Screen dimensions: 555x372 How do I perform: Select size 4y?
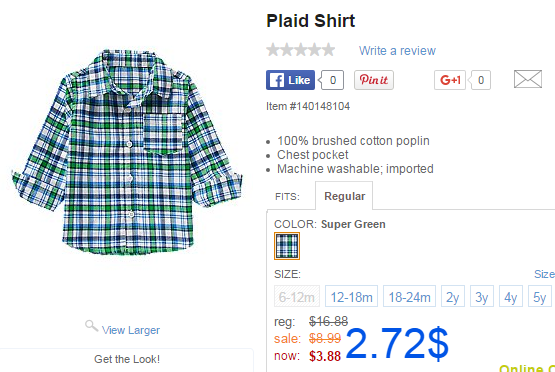point(511,296)
